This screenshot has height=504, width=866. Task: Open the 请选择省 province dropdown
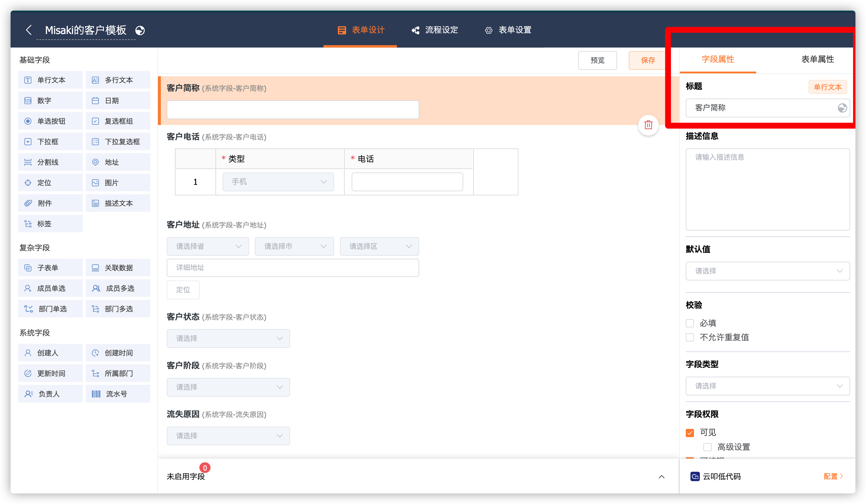[208, 246]
